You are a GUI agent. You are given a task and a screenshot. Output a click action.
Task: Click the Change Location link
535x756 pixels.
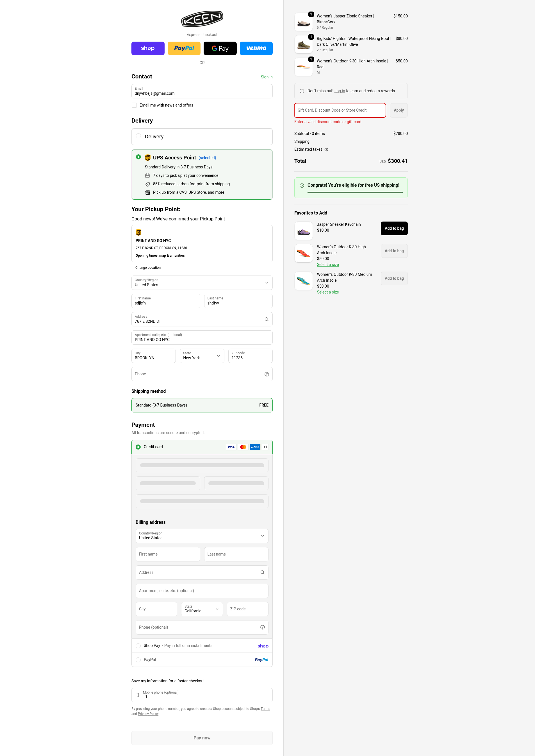pos(148,268)
